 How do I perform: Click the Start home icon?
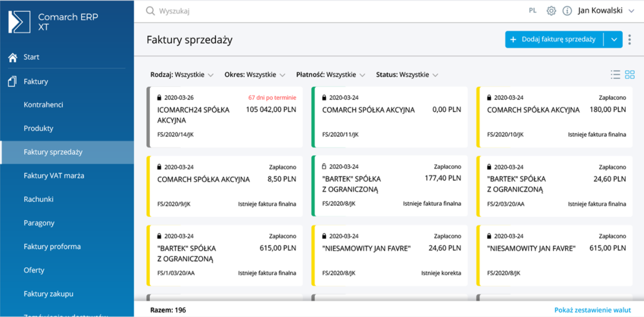pos(13,57)
